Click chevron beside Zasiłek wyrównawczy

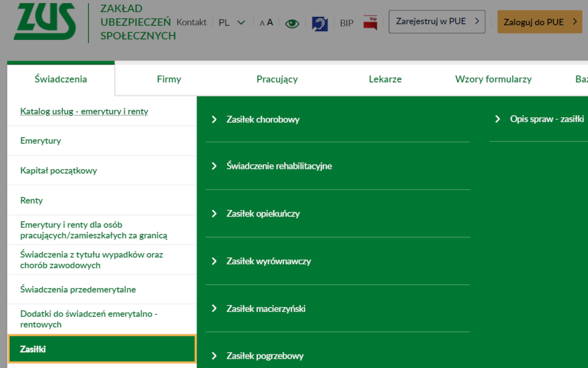click(x=214, y=261)
